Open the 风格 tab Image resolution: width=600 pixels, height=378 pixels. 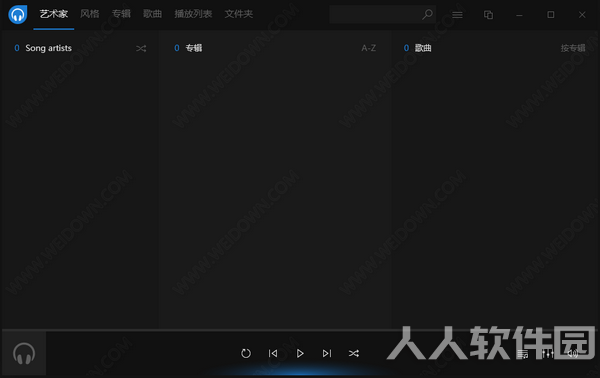point(90,14)
